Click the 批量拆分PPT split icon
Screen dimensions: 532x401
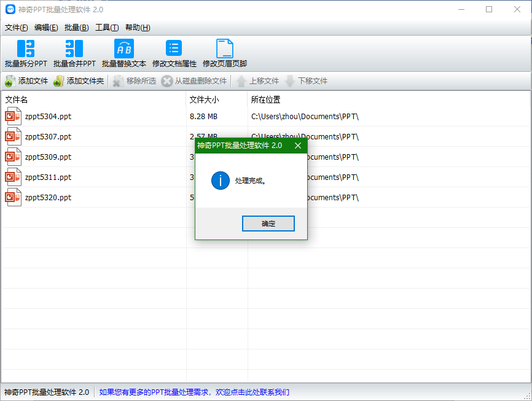(x=26, y=49)
